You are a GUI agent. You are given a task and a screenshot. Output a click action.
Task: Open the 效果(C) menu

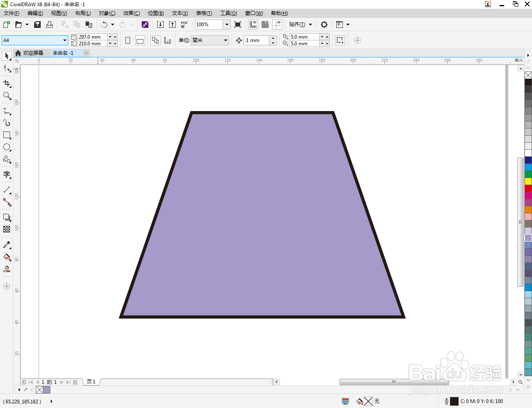(x=131, y=13)
